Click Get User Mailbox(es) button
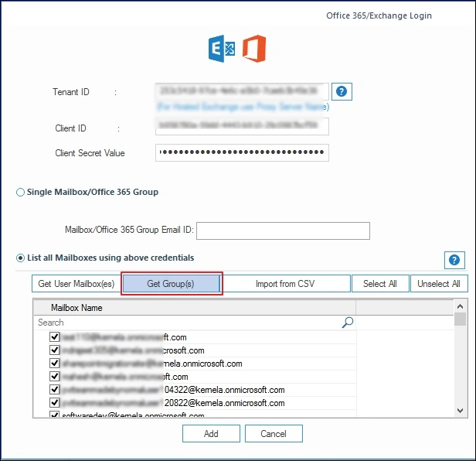 76,284
